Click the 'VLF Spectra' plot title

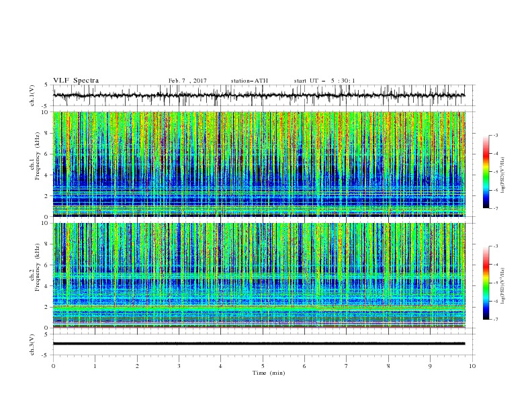pyautogui.click(x=76, y=81)
